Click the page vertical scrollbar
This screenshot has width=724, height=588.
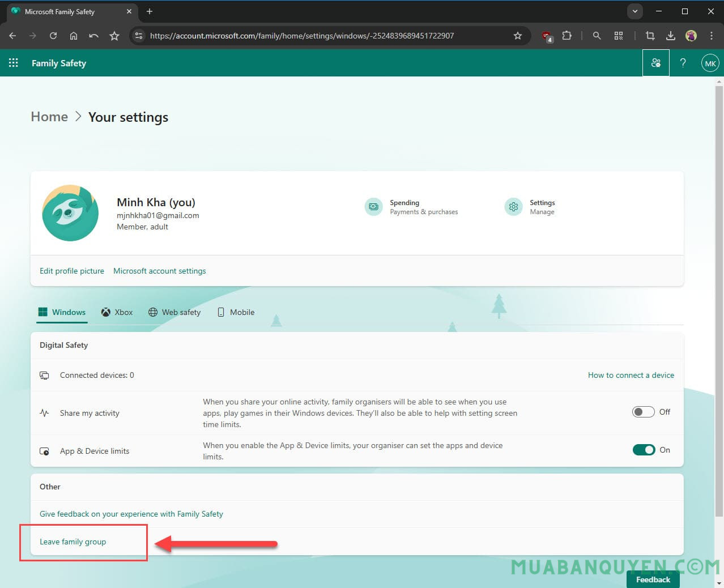click(719, 300)
